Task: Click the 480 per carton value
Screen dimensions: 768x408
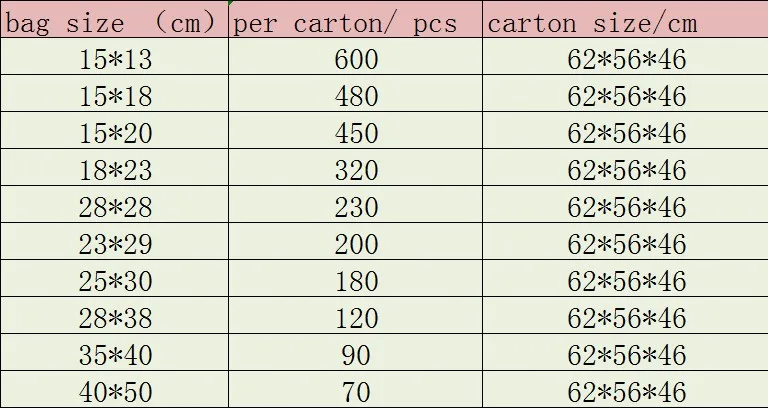Action: 356,97
